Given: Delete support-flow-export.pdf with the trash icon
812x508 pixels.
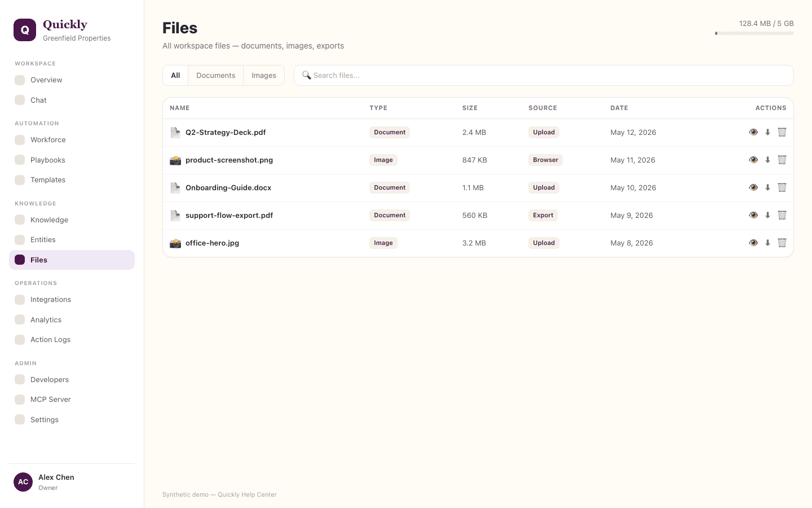Looking at the screenshot, I should [x=782, y=215].
